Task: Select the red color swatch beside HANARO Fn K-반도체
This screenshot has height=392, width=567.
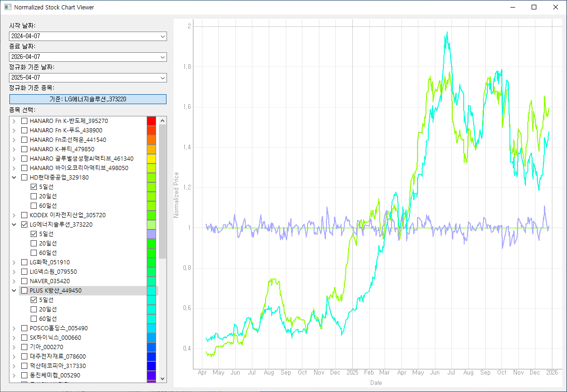Action: click(151, 121)
